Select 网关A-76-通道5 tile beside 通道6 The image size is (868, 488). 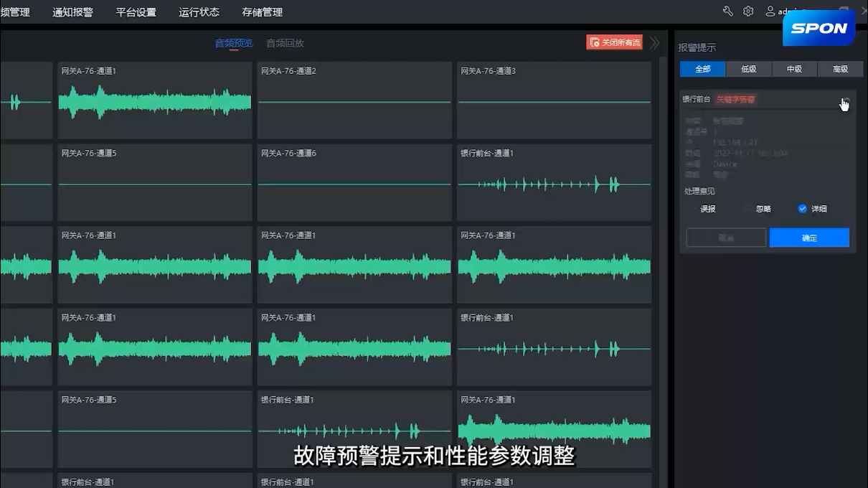point(155,182)
